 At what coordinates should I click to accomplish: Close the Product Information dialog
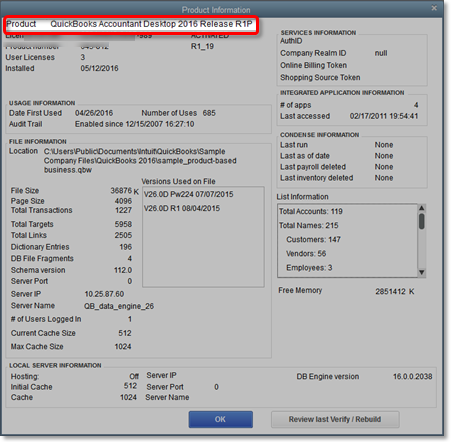434,8
